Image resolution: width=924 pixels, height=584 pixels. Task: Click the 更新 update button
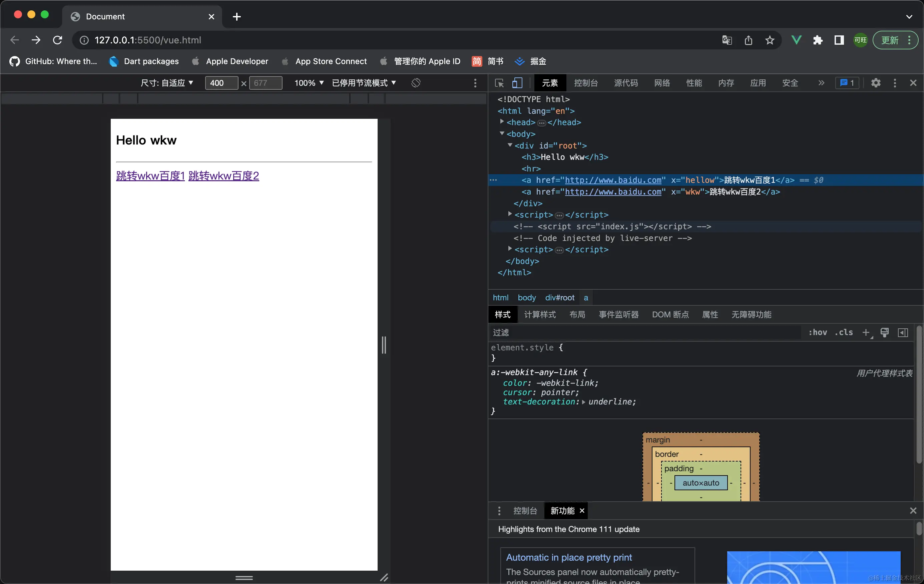pos(890,40)
